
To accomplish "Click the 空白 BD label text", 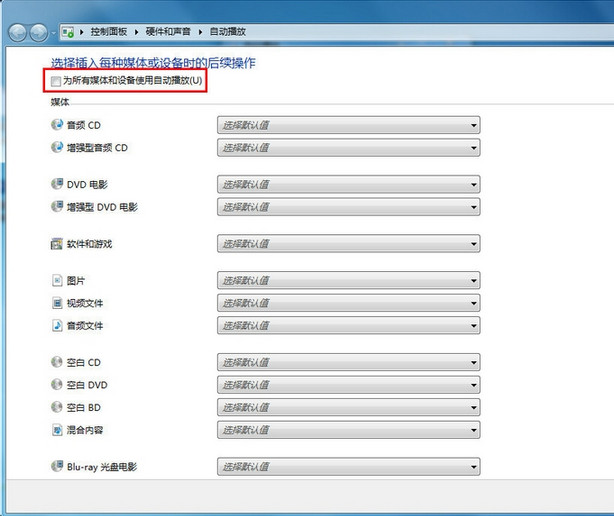I will [x=83, y=408].
